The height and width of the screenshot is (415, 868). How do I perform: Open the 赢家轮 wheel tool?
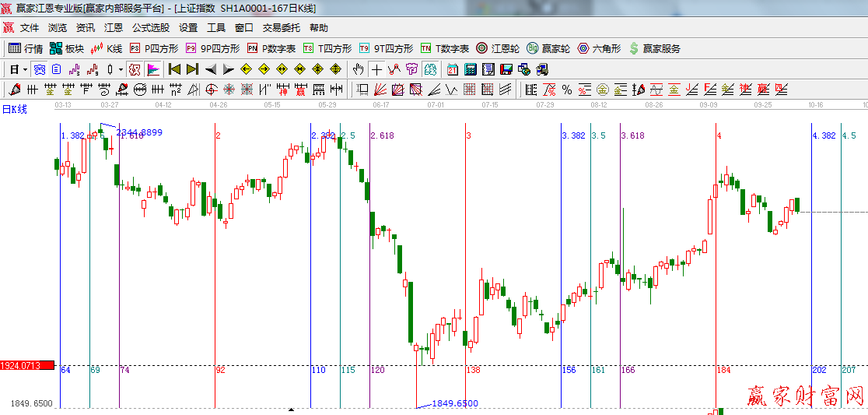(548, 48)
